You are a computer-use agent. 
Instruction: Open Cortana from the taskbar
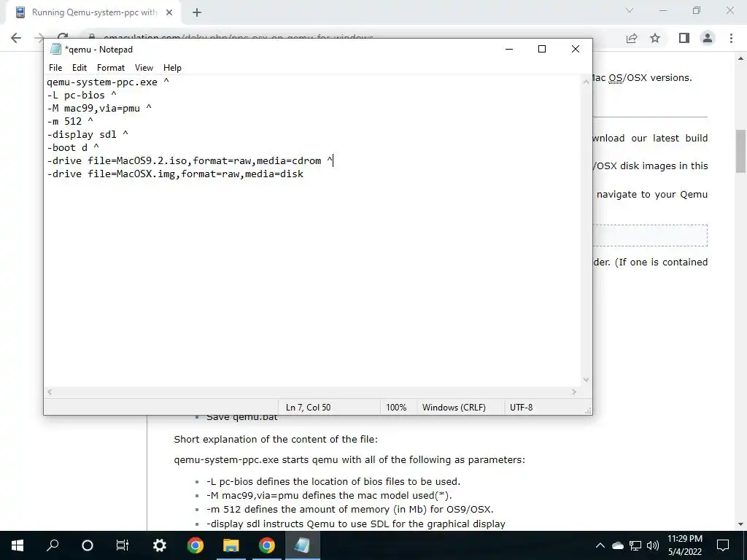pos(88,545)
